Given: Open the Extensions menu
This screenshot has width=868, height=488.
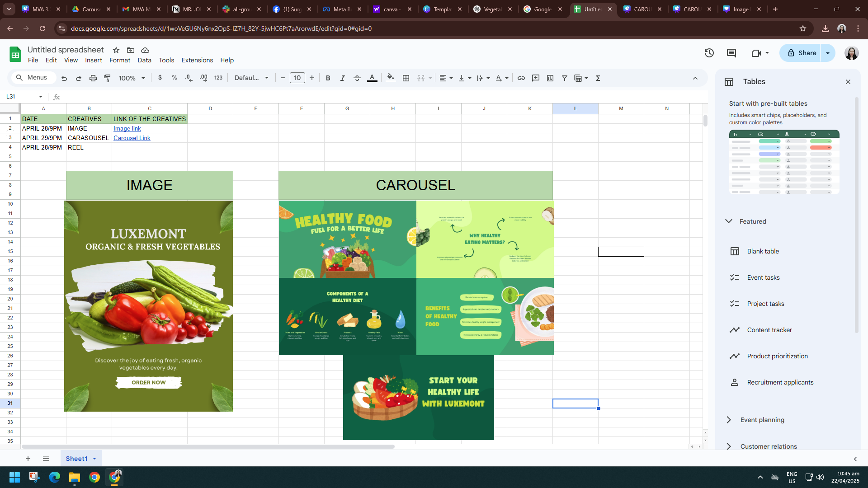Looking at the screenshot, I should (197, 60).
